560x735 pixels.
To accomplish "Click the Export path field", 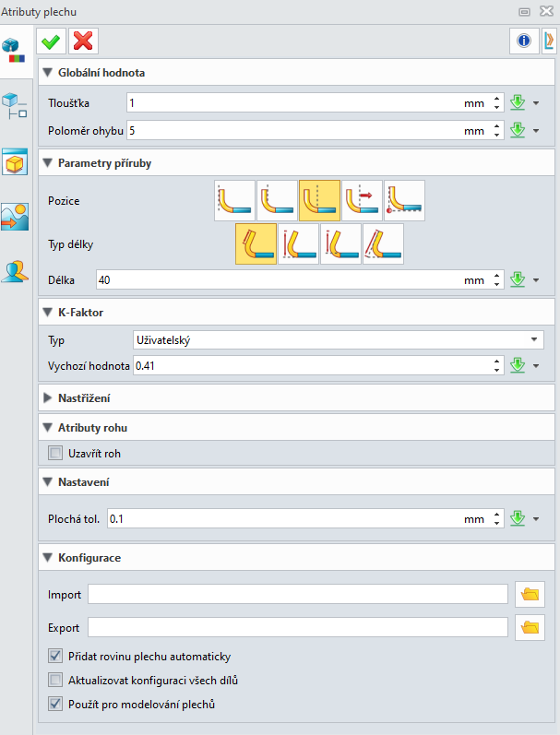I will (x=298, y=627).
